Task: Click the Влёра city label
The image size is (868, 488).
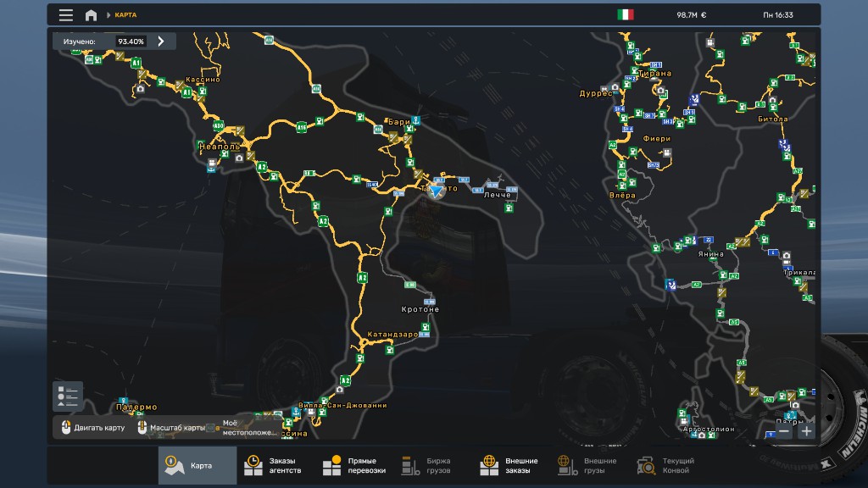Action: coord(622,196)
